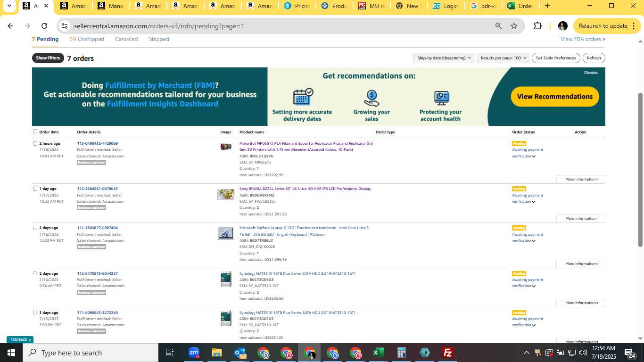Image resolution: width=644 pixels, height=362 pixels.
Task: Switch to the MSI browser tab
Action: 372,6
